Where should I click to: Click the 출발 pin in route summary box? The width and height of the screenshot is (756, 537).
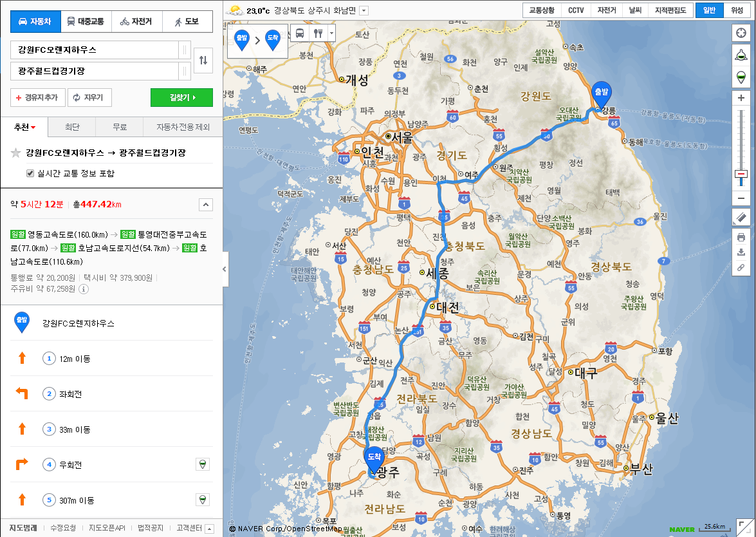241,40
